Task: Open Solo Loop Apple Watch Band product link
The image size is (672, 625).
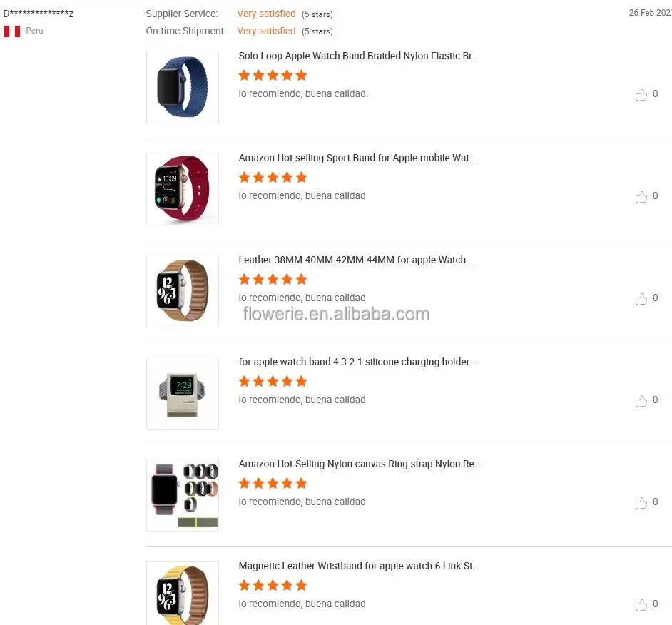Action: pos(359,56)
